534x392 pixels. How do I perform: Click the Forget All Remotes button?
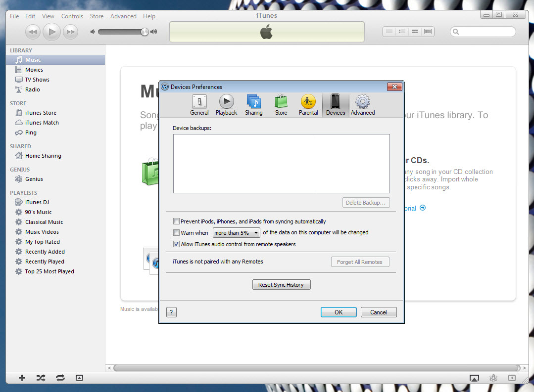[360, 261]
